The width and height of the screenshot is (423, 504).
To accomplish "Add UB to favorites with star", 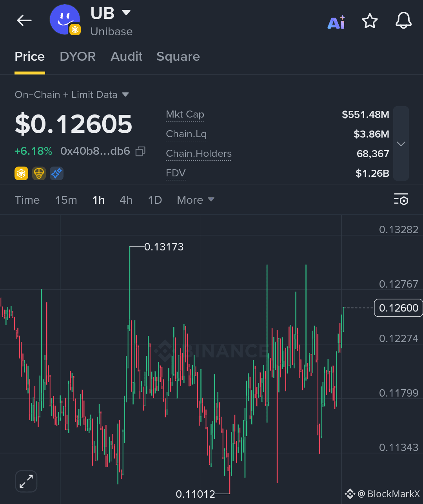I will point(370,21).
